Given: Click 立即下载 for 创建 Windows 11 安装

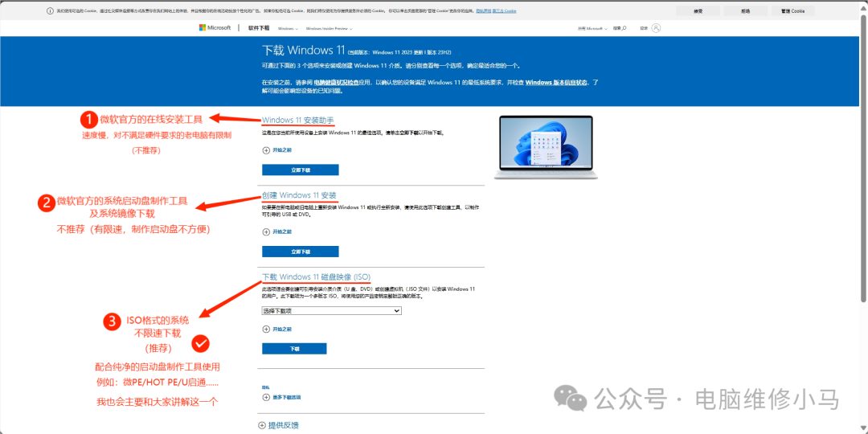Looking at the screenshot, I should (x=300, y=252).
